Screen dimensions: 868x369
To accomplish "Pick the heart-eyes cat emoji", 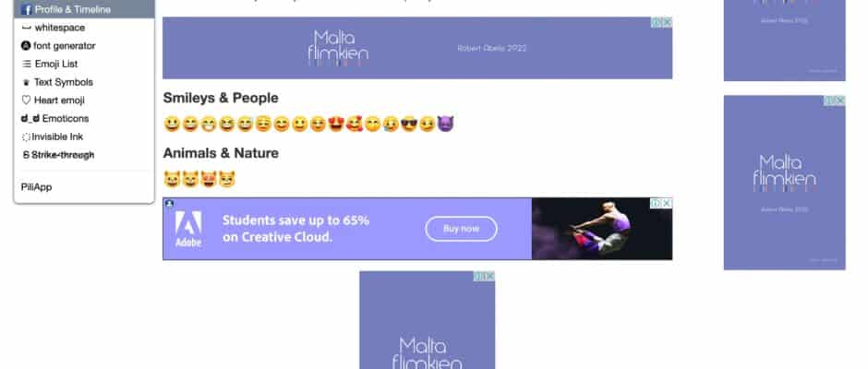I will point(209,179).
